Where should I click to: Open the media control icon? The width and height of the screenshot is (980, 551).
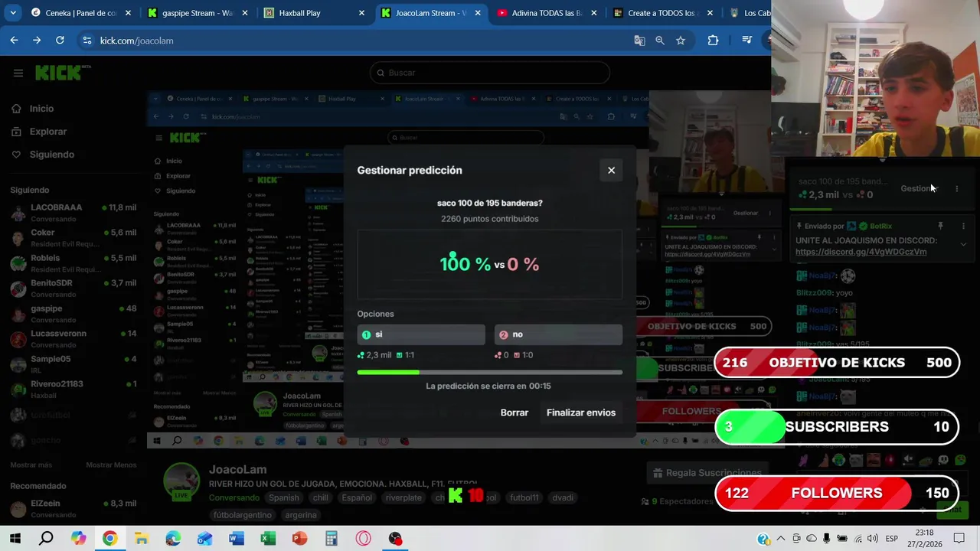[746, 41]
